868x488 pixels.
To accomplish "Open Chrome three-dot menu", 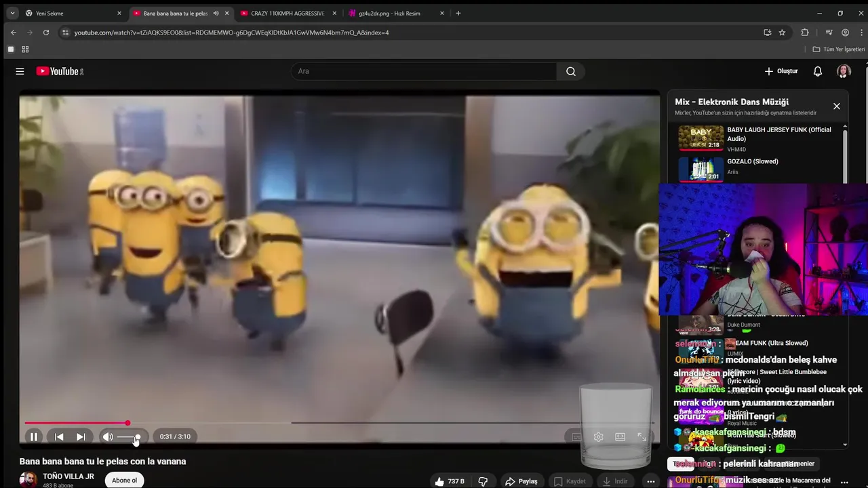I will (861, 33).
